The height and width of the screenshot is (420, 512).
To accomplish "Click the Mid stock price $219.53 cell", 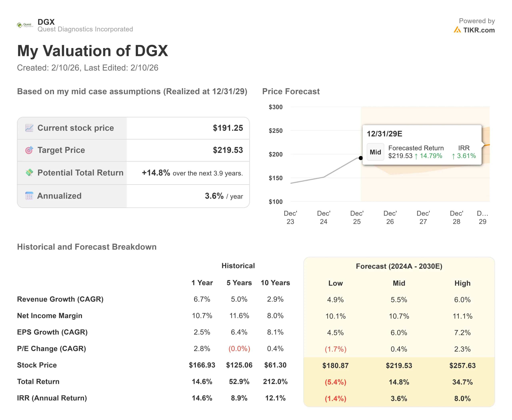I will coord(399,365).
